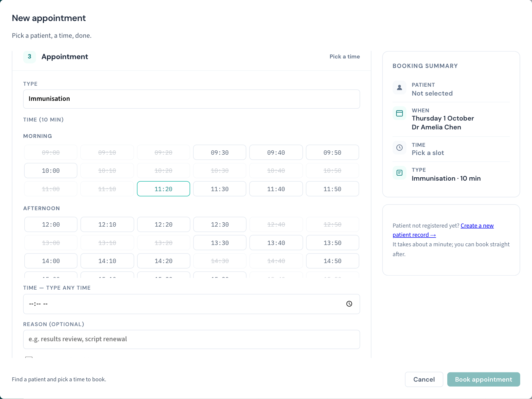
Task: Select the 14:50 time slot
Action: click(332, 261)
